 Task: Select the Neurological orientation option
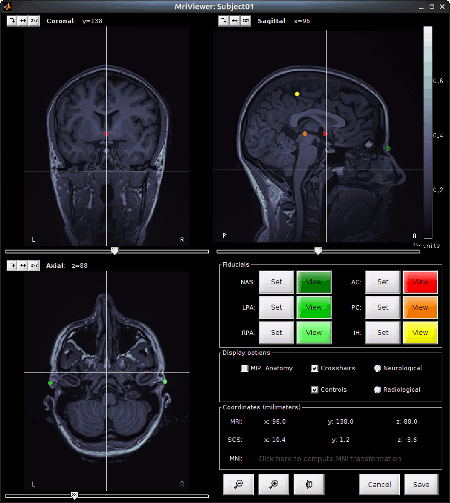[x=377, y=368]
